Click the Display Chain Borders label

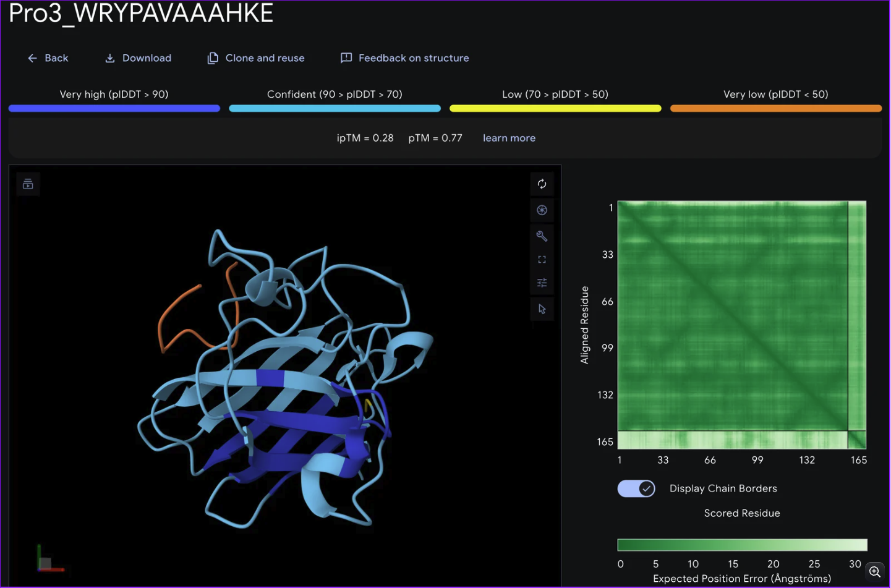[723, 488]
